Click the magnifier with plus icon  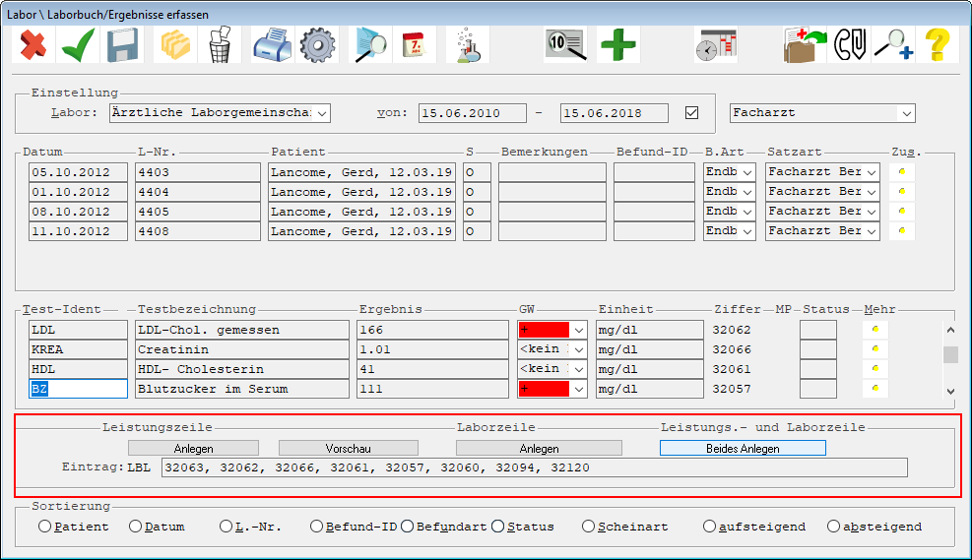click(893, 45)
